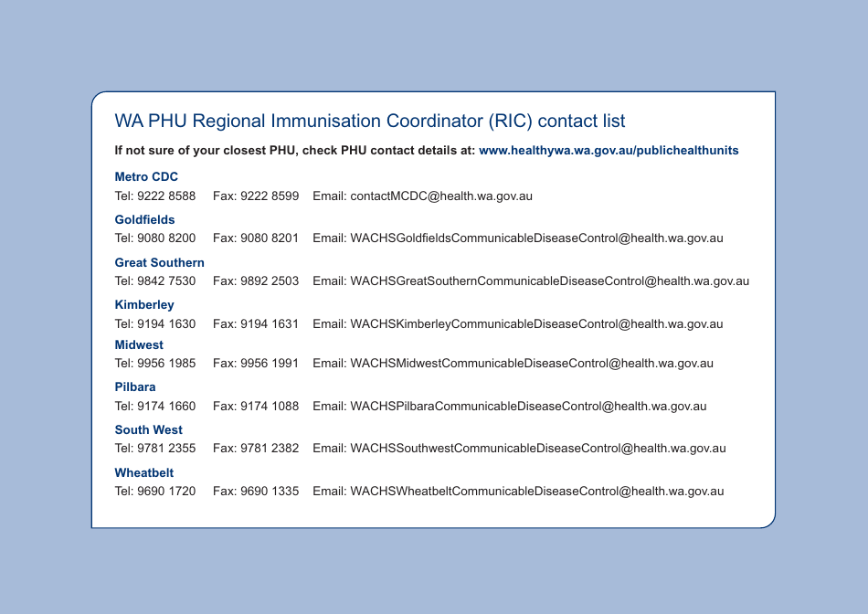This screenshot has height=614, width=868.
Task: Click the Midwest email address
Action: (532, 364)
